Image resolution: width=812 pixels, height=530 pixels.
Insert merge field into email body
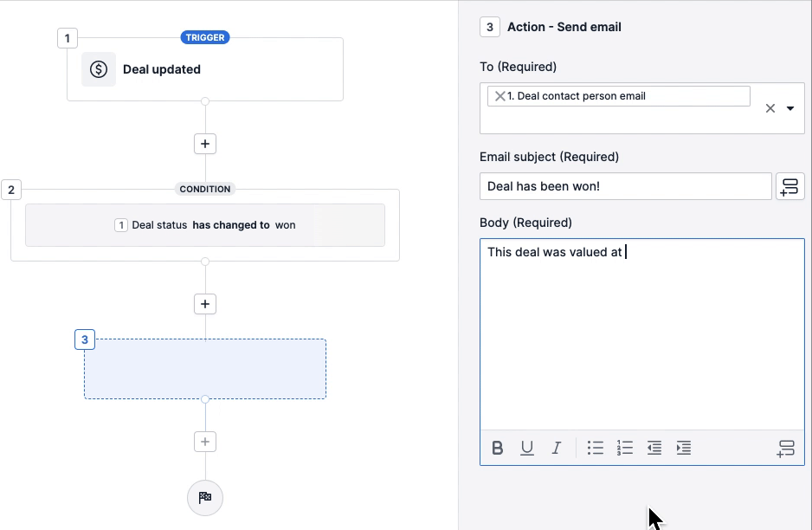(785, 449)
